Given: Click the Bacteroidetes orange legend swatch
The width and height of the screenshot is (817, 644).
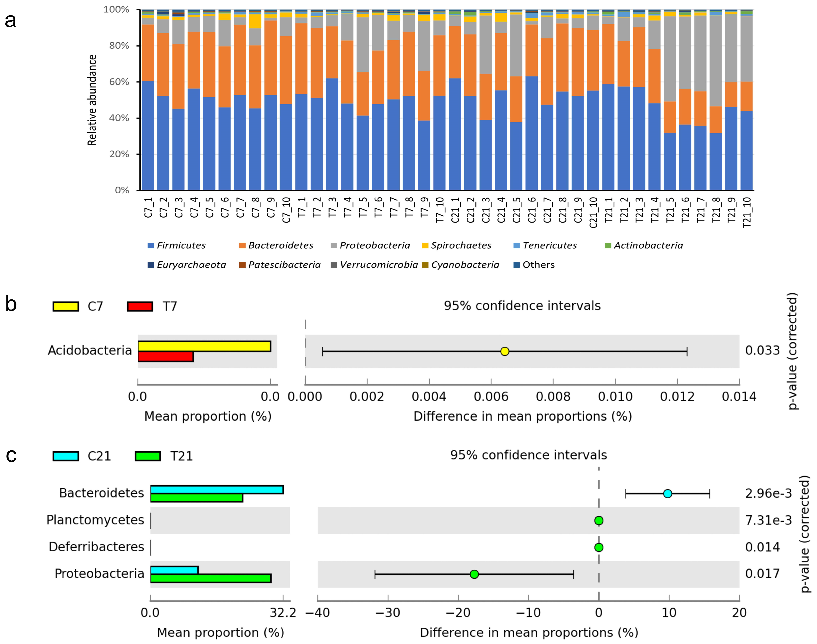Looking at the screenshot, I should 242,246.
